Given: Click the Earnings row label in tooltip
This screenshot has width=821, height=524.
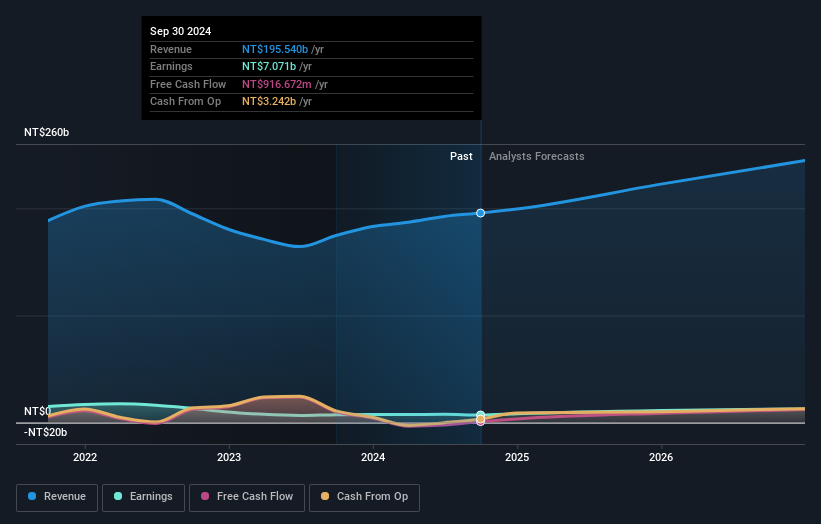Looking at the screenshot, I should [171, 66].
